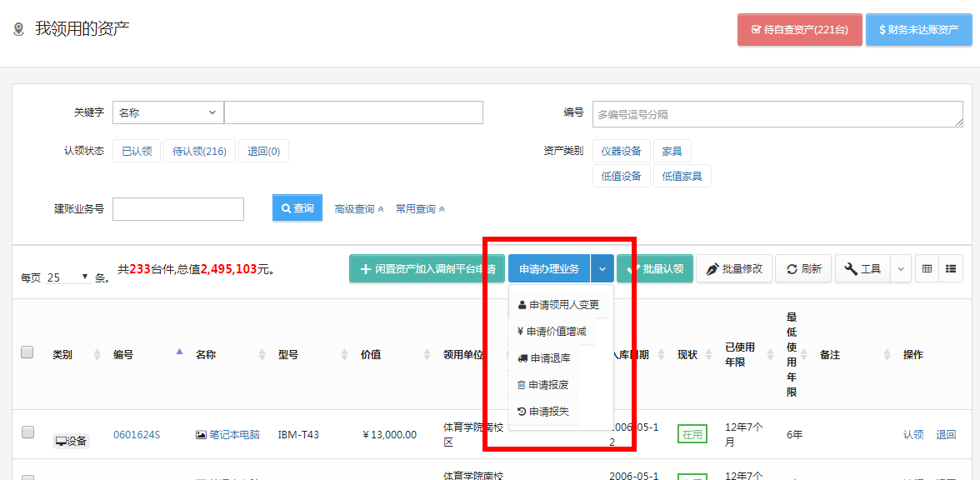Click the plus 闲置资产加入调剂平台申请 button
This screenshot has height=480, width=980.
427,269
